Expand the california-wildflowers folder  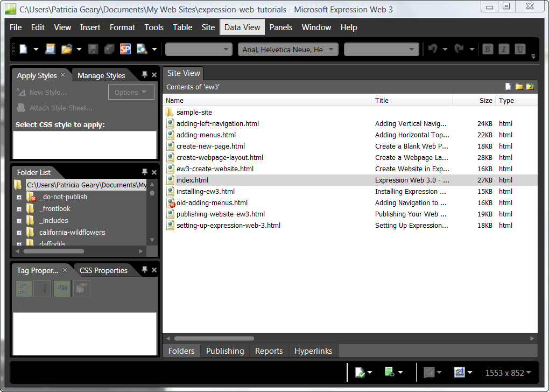19,233
